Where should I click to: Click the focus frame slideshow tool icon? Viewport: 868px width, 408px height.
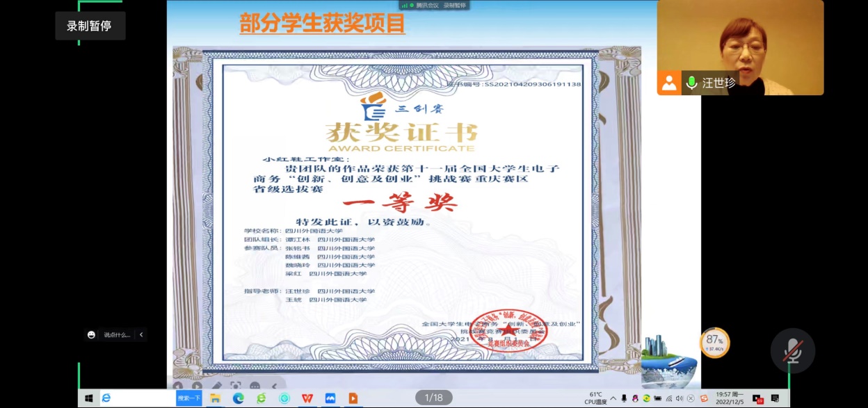click(236, 386)
